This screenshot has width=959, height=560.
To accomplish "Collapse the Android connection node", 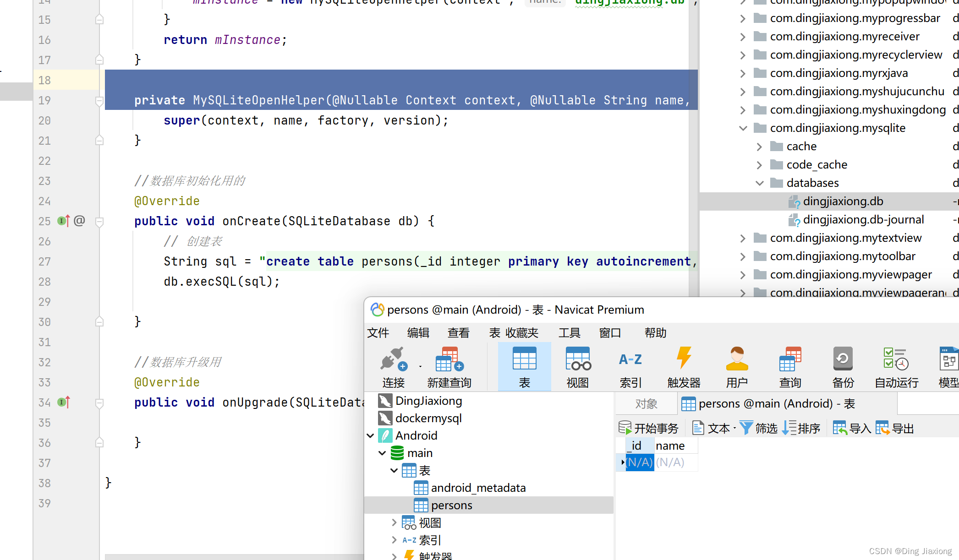I will pos(371,435).
